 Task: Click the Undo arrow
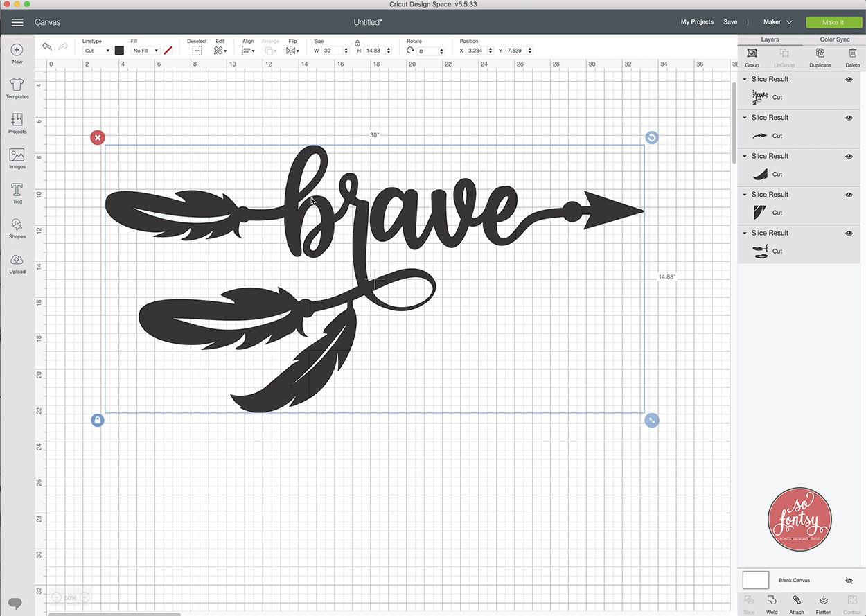(x=47, y=46)
